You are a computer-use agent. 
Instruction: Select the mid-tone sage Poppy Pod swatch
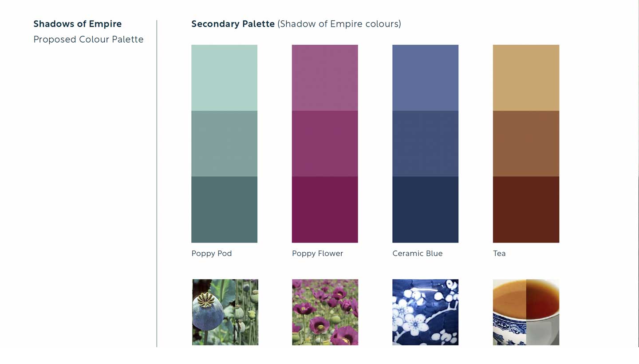pyautogui.click(x=224, y=144)
